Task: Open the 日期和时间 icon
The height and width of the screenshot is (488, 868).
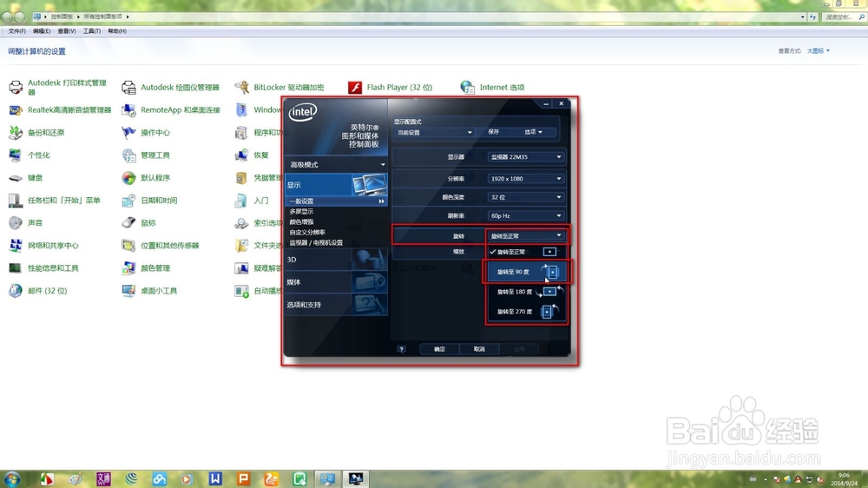Action: (x=128, y=201)
